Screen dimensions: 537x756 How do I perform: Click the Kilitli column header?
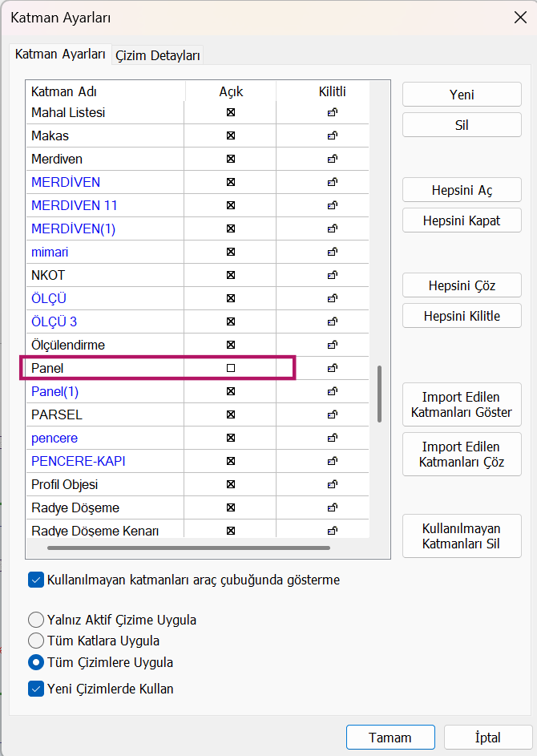(332, 91)
